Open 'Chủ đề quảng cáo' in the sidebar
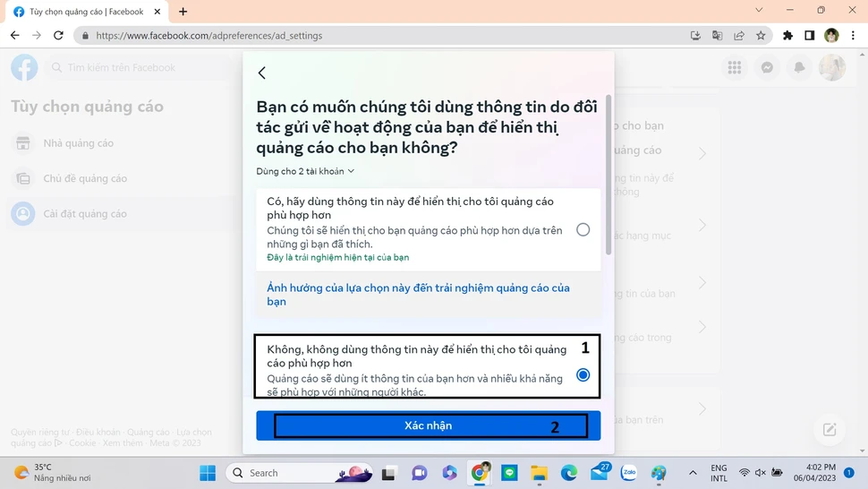Screen dimensions: 868x489 tap(85, 178)
